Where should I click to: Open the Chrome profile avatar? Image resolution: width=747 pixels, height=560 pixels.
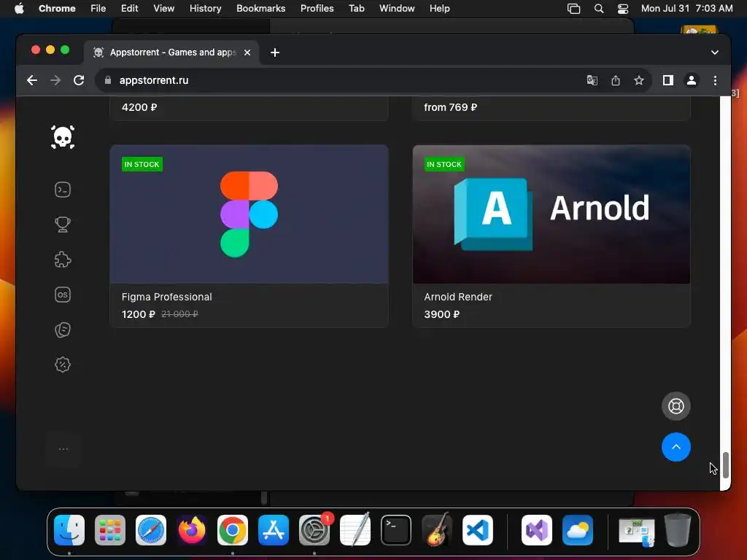tap(692, 80)
